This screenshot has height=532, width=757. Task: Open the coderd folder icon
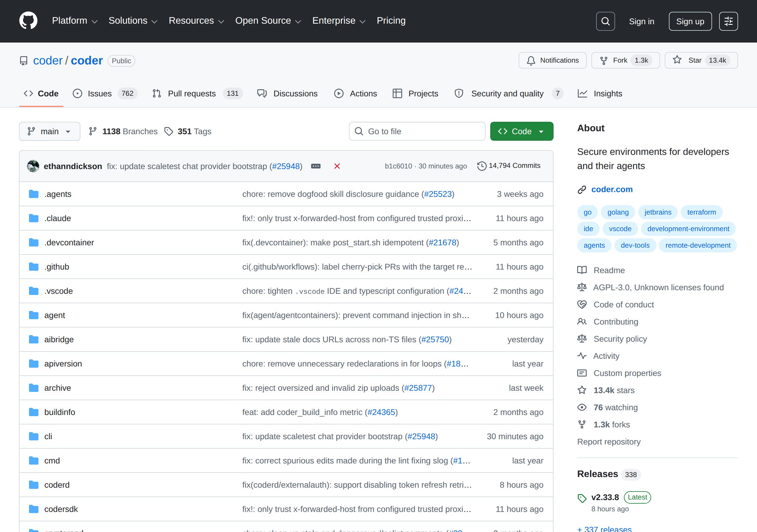pyautogui.click(x=34, y=485)
